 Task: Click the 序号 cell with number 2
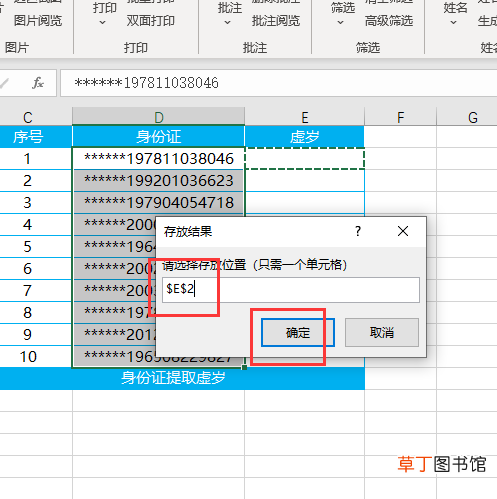(x=36, y=181)
